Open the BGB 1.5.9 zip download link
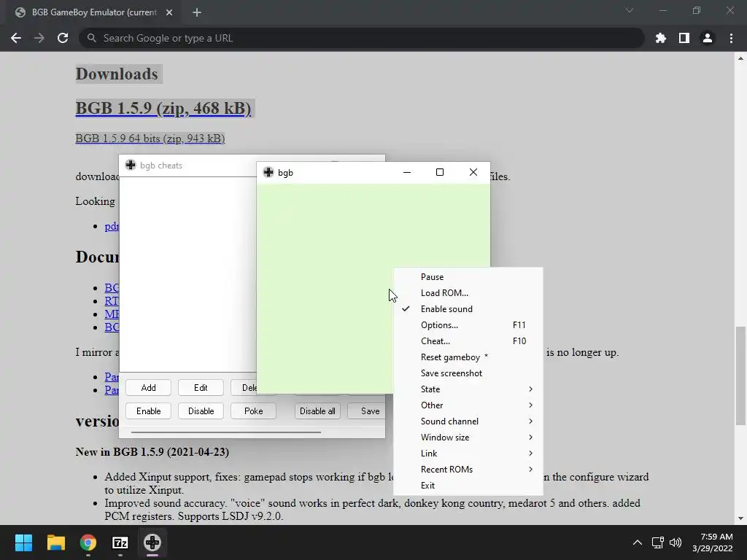 tap(163, 108)
